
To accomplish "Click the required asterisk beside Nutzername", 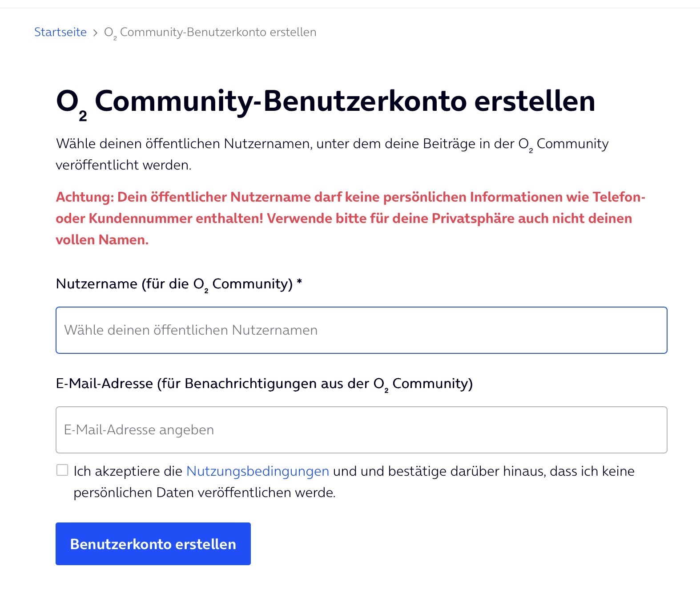I will point(299,283).
